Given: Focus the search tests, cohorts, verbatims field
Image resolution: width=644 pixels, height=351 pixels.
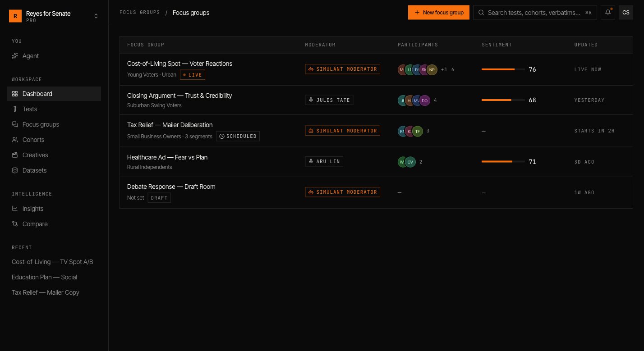Looking at the screenshot, I should click(x=535, y=13).
